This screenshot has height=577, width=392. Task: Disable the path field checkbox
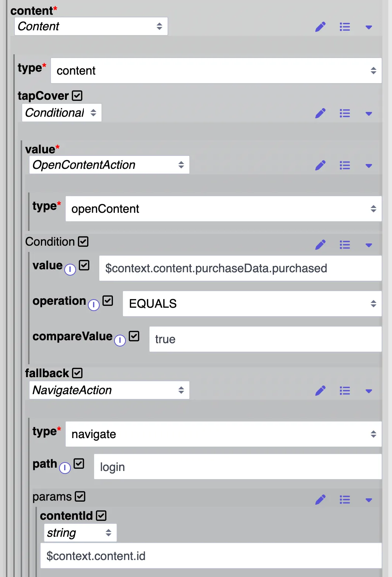79,464
